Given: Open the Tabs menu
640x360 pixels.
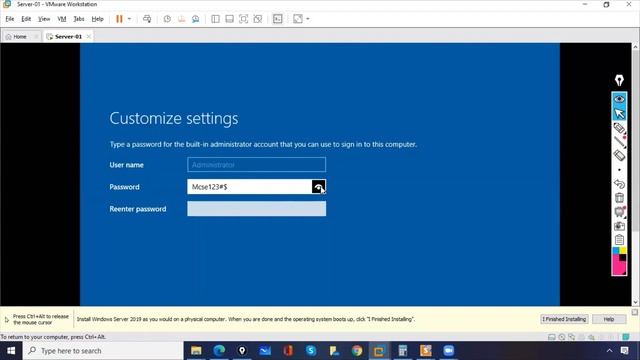Looking at the screenshot, I should pos(79,19).
